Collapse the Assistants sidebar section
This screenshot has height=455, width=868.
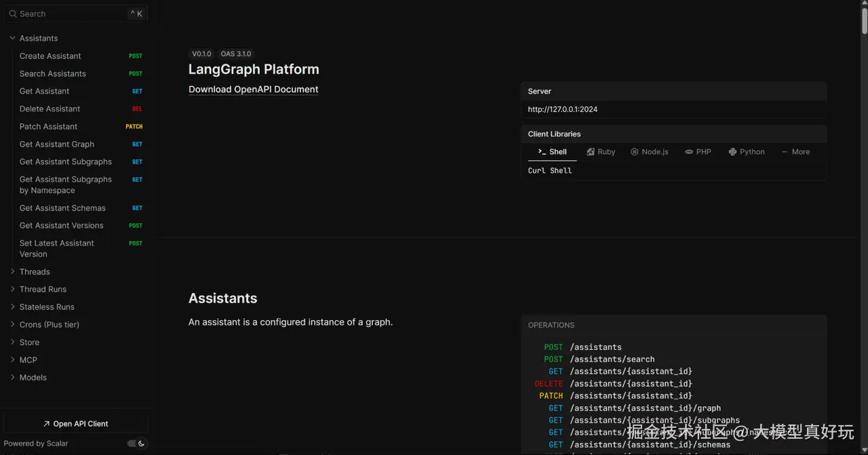point(13,39)
